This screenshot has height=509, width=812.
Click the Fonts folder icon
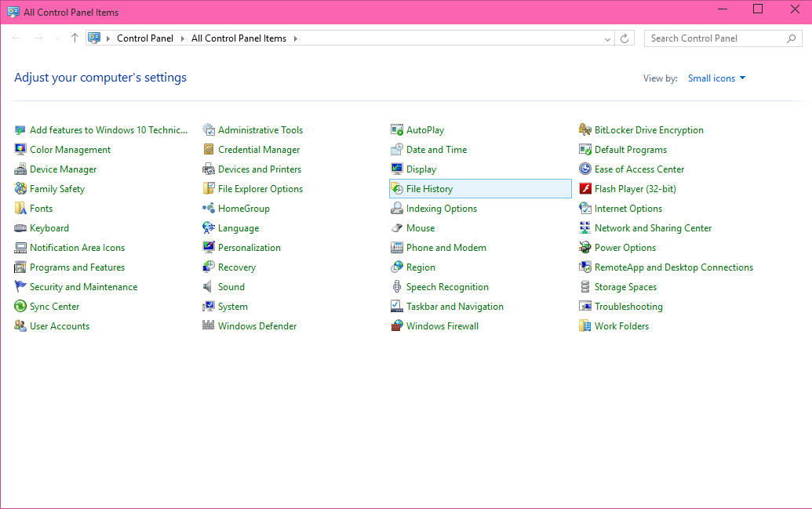[x=20, y=209]
